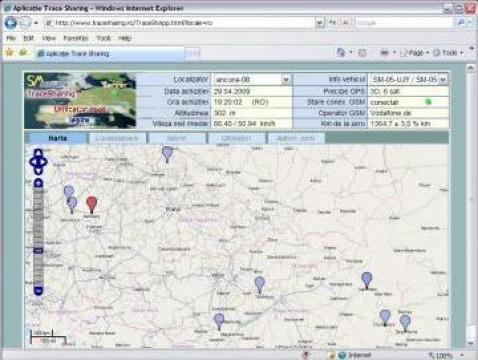This screenshot has width=478, height=360.
Task: Select the rightmost blue marker on the map
Action: point(405,323)
